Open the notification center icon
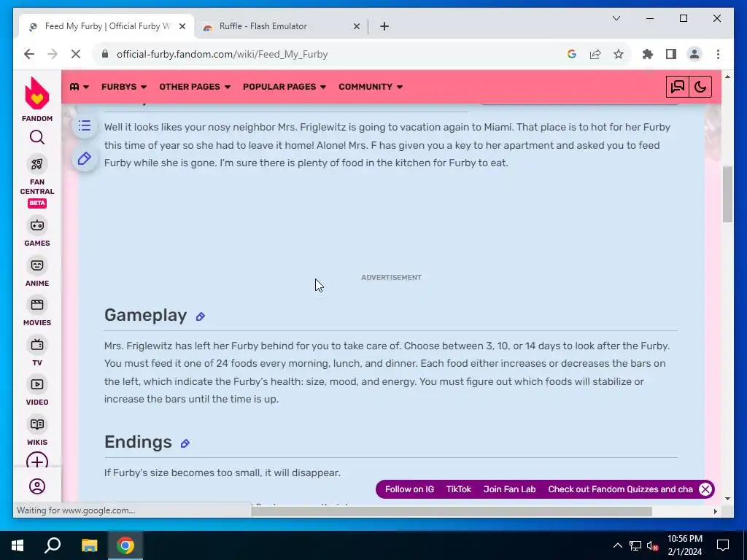747x560 pixels. 723,545
